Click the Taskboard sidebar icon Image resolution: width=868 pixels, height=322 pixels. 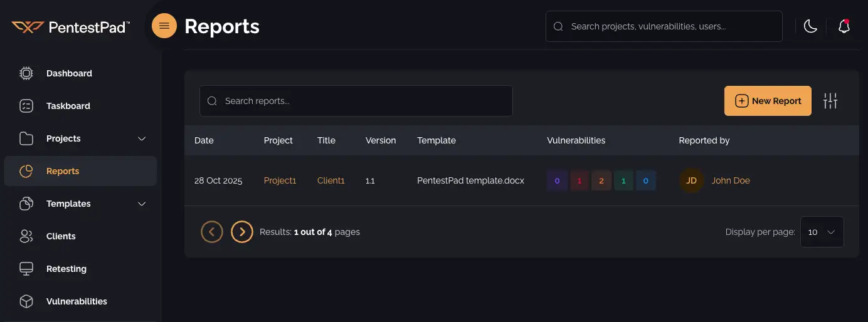[26, 106]
